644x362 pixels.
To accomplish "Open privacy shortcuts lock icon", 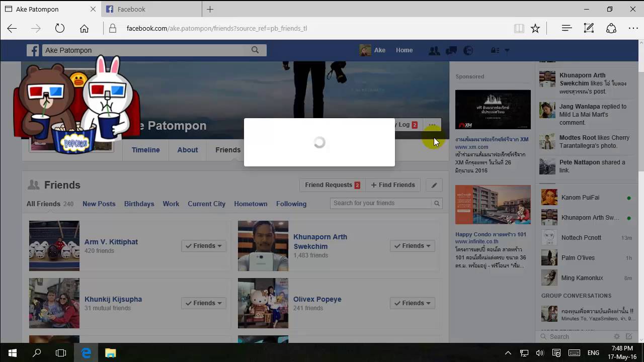I will [495, 50].
